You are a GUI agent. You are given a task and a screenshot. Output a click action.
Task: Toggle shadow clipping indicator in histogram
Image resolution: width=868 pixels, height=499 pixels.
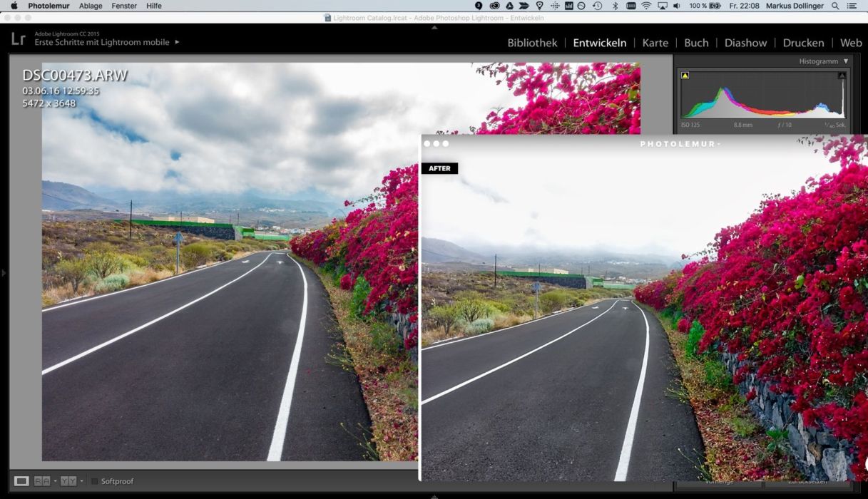click(x=685, y=75)
